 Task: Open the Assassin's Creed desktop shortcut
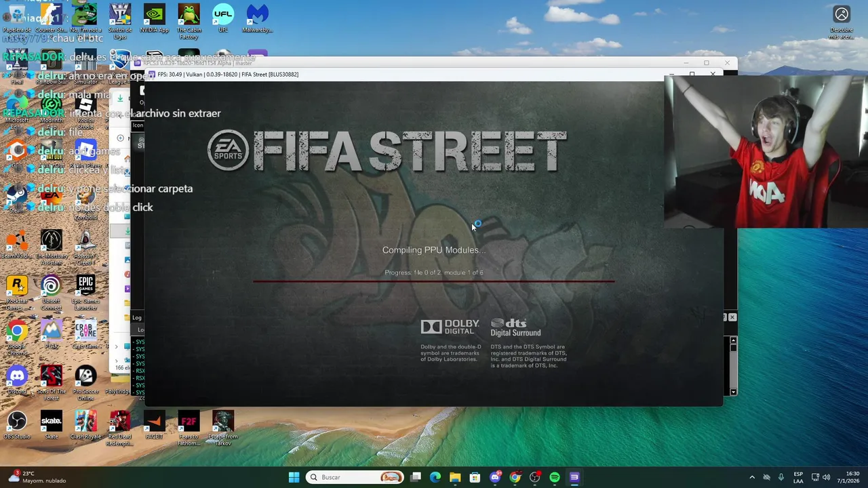coord(85,248)
